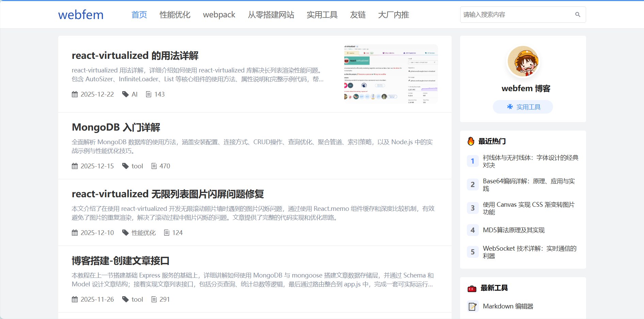Click the fire icon beside 最近热门
The image size is (644, 319).
click(x=472, y=141)
